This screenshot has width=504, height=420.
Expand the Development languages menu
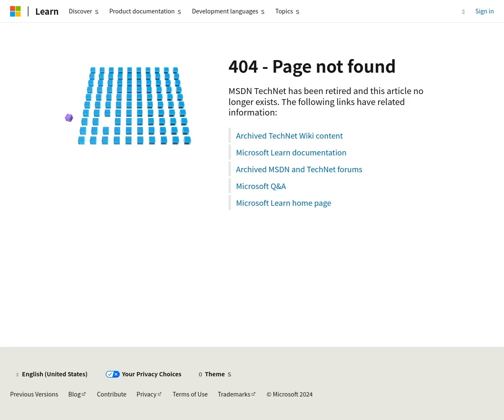(x=228, y=11)
